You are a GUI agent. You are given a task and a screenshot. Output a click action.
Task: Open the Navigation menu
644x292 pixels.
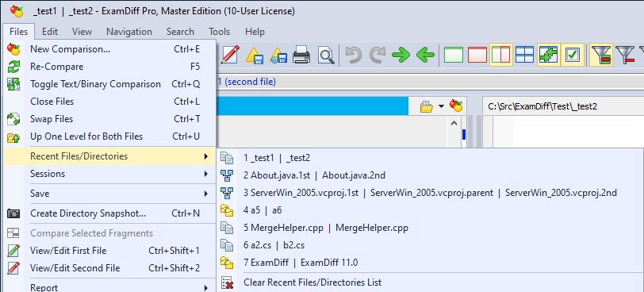coord(129,32)
